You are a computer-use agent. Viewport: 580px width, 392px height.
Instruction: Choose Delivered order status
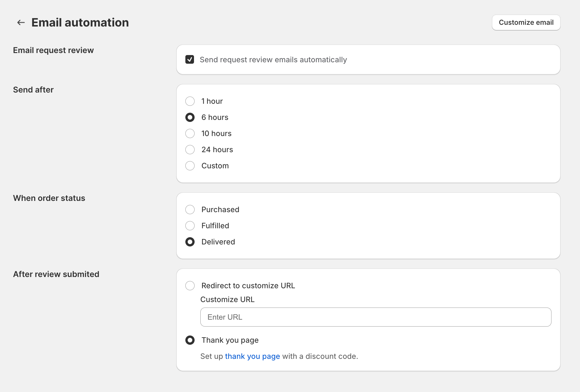[190, 242]
